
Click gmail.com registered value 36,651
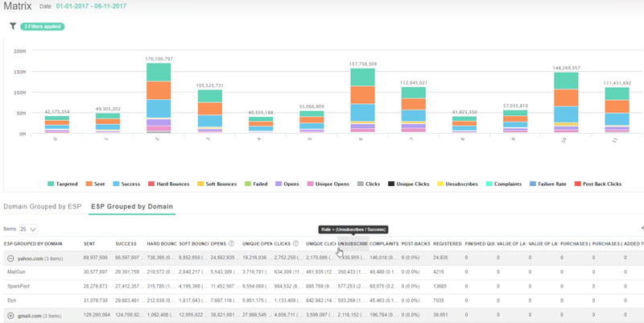[440, 315]
